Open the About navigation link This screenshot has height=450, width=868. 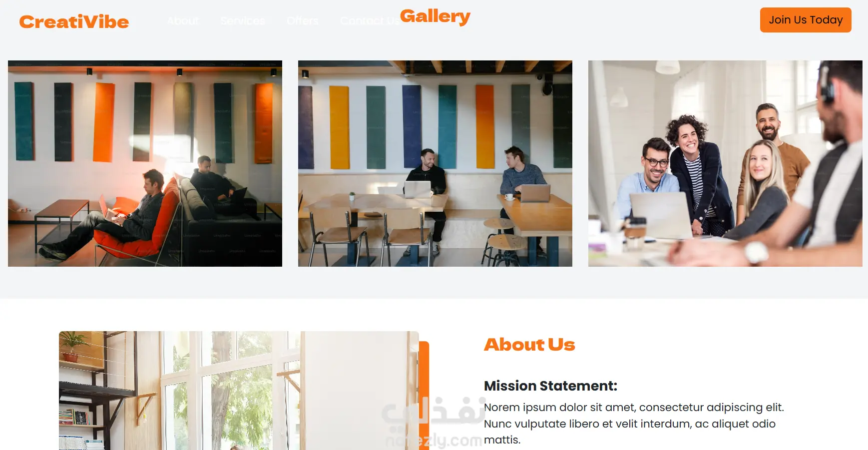[183, 20]
